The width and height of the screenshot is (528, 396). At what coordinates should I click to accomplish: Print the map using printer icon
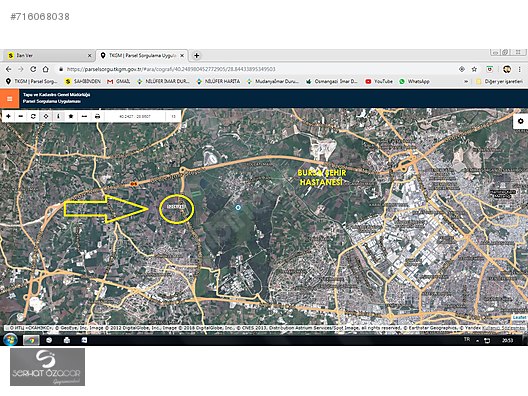[97, 116]
